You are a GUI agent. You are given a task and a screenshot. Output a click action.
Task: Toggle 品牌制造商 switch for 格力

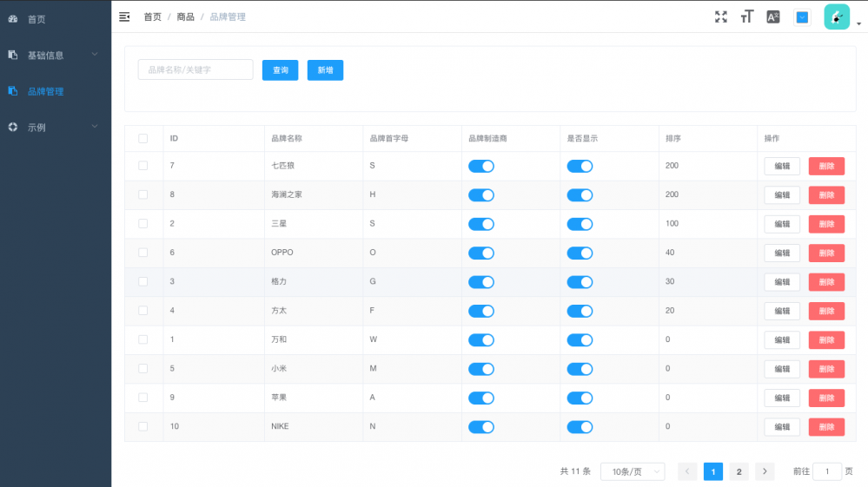click(481, 282)
